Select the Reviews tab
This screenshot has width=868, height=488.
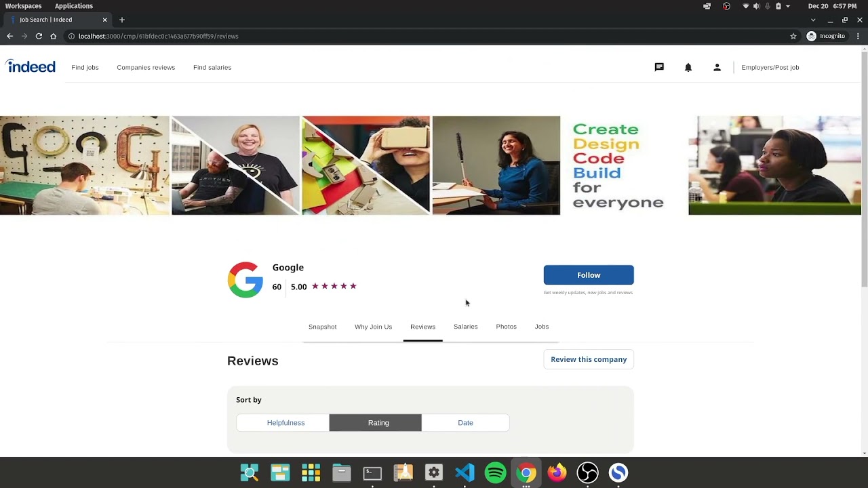[x=422, y=327]
